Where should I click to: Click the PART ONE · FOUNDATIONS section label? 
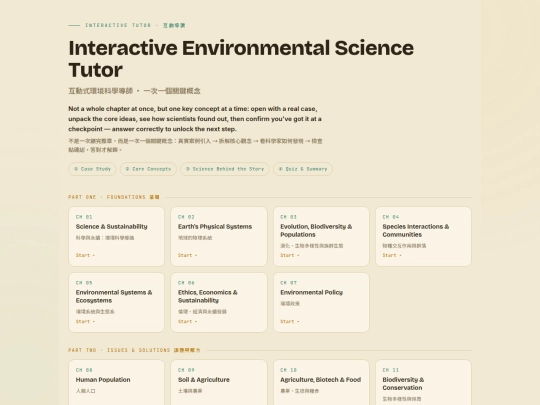coord(114,197)
